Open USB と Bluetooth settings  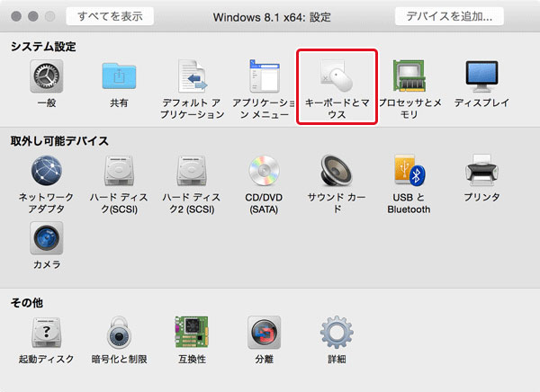click(x=409, y=171)
